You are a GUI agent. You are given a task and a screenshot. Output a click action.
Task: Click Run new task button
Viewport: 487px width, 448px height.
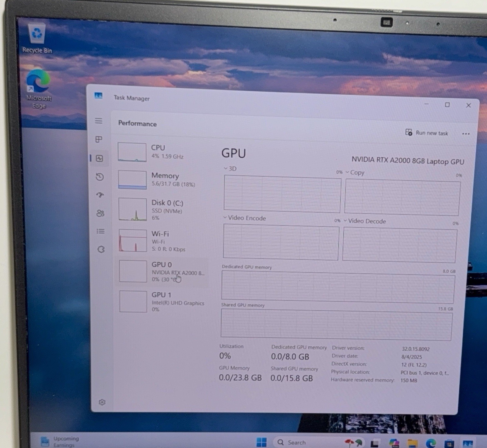pos(427,133)
